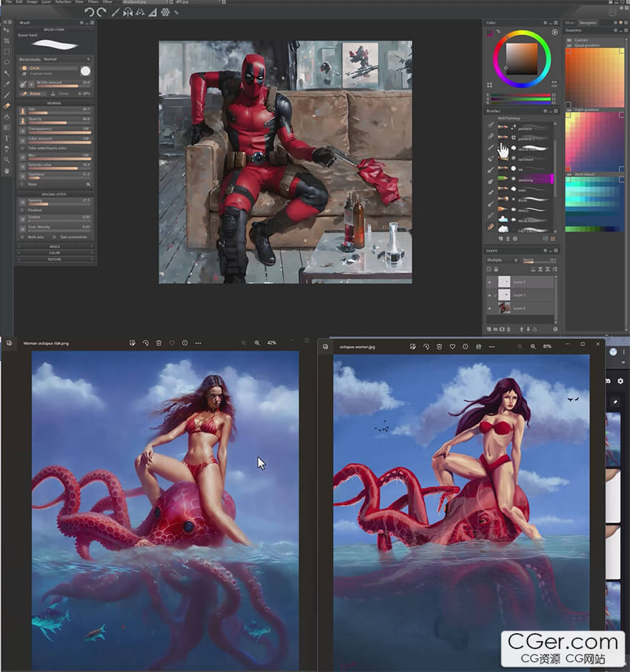Open the layer blend mode Multiply dropdown
Image resolution: width=630 pixels, height=672 pixels.
pyautogui.click(x=503, y=260)
